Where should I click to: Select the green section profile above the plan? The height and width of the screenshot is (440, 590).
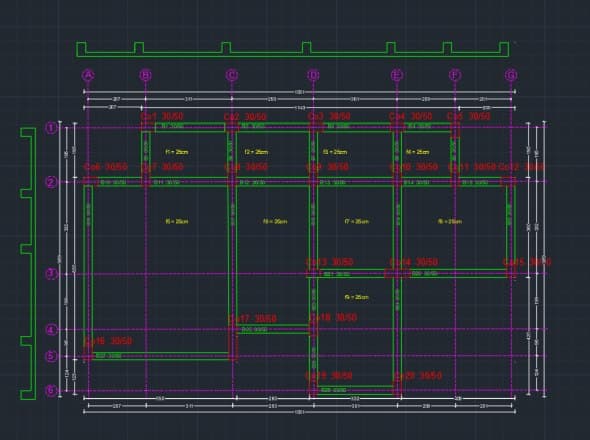pos(293,49)
